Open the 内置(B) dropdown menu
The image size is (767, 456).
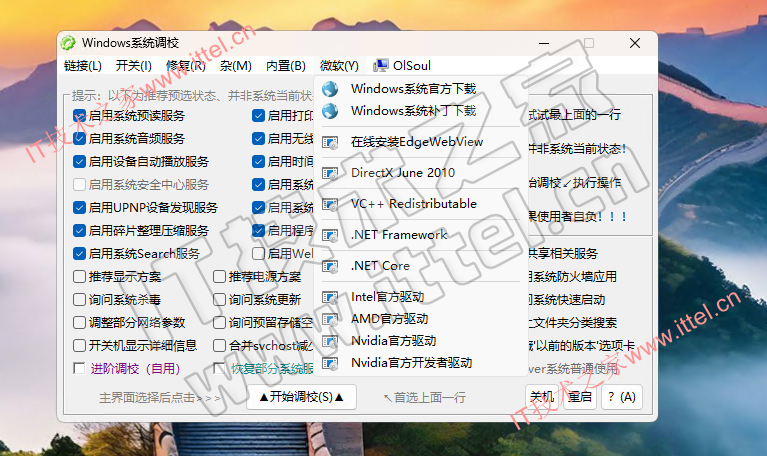(285, 66)
